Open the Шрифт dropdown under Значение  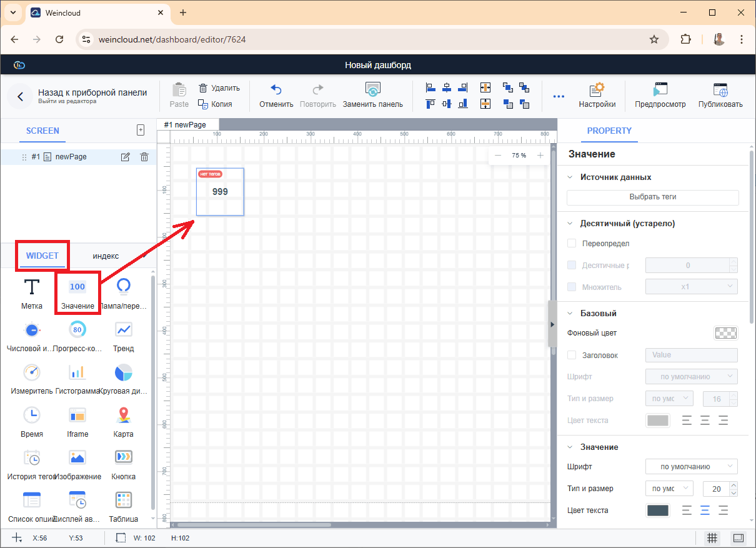coord(691,466)
